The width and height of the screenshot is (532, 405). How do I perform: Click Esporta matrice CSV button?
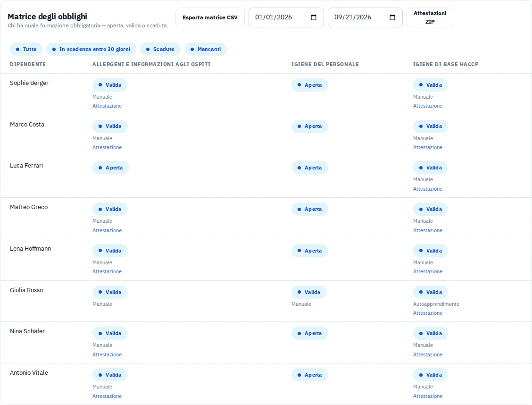[210, 17]
